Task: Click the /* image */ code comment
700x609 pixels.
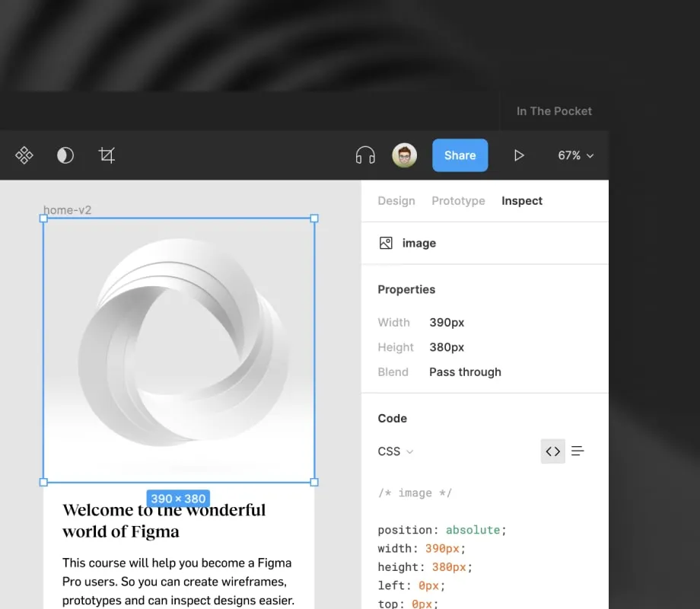Action: [x=415, y=493]
